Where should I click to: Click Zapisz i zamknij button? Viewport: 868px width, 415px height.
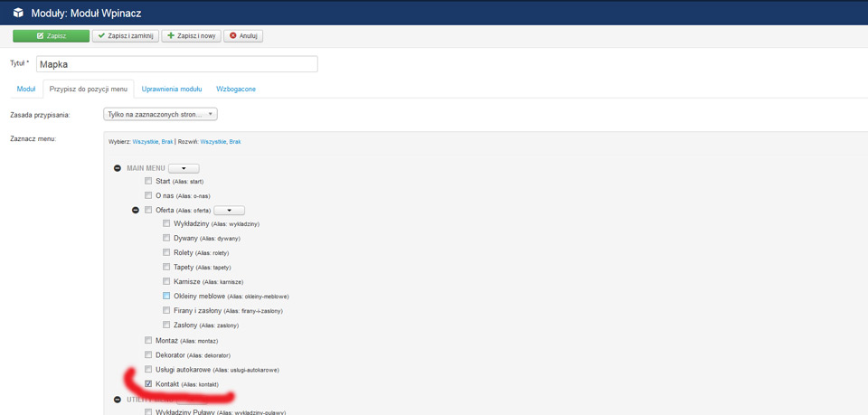tap(126, 36)
